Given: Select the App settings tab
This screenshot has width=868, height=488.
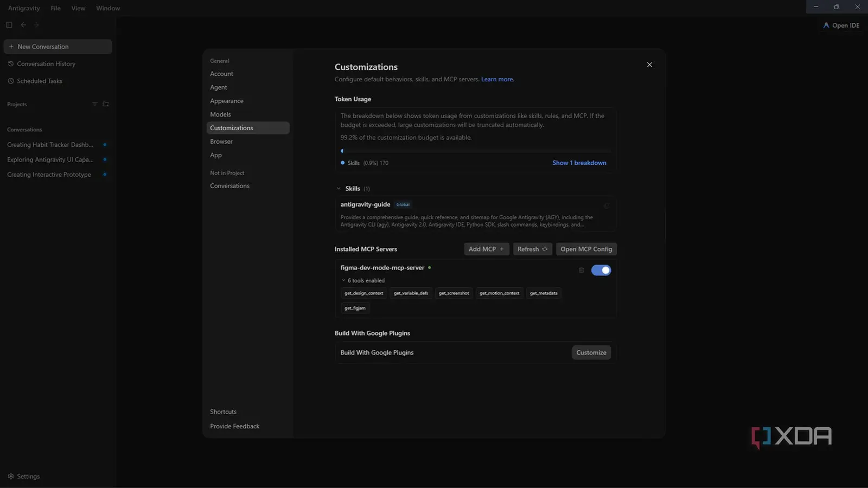Looking at the screenshot, I should pyautogui.click(x=248, y=155).
